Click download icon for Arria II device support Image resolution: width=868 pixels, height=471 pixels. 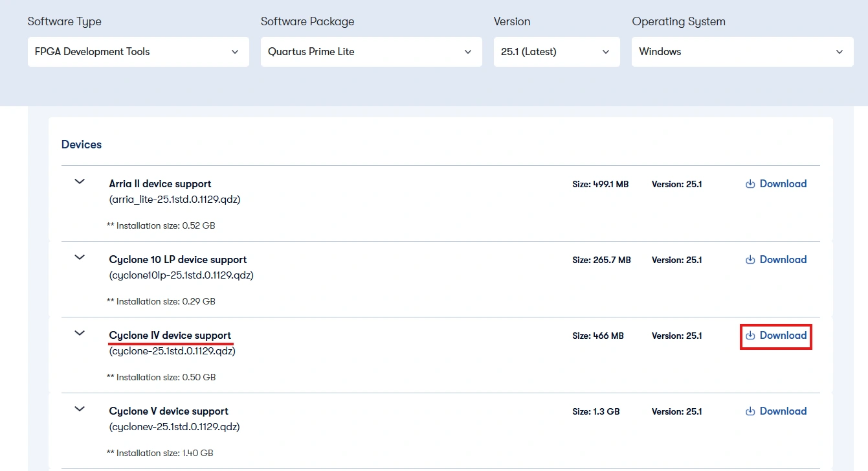(750, 184)
